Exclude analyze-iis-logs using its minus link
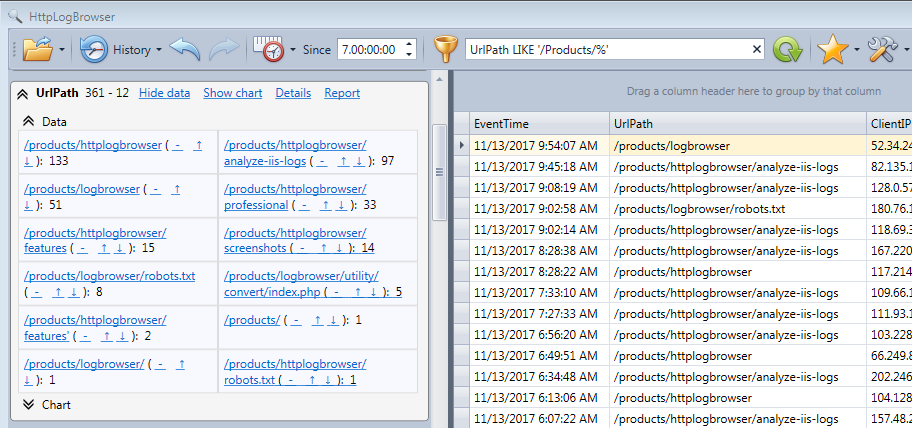The width and height of the screenshot is (912, 428). (323, 161)
